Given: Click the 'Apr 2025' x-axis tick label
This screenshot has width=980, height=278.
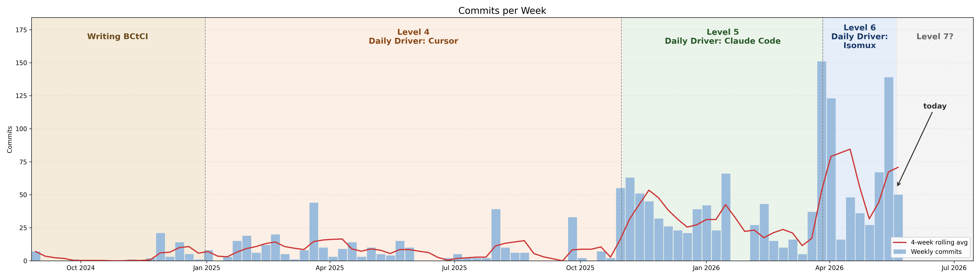Looking at the screenshot, I should pyautogui.click(x=330, y=268).
